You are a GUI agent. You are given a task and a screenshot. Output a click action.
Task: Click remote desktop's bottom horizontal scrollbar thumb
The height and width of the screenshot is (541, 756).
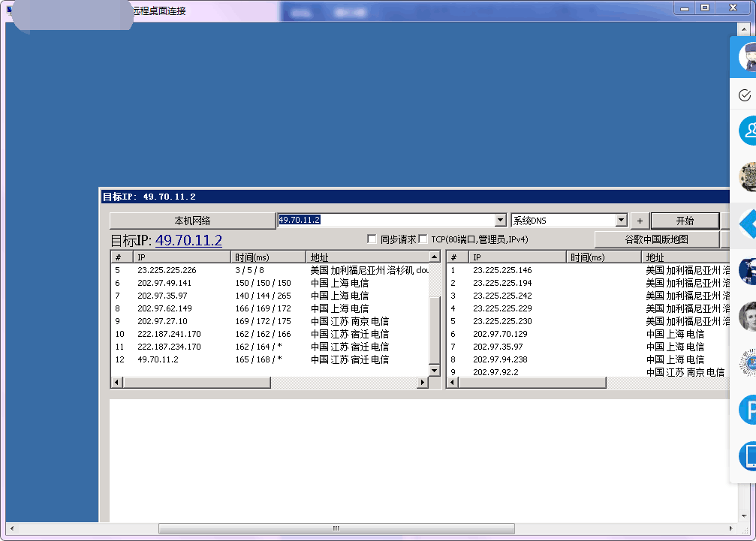[x=336, y=528]
